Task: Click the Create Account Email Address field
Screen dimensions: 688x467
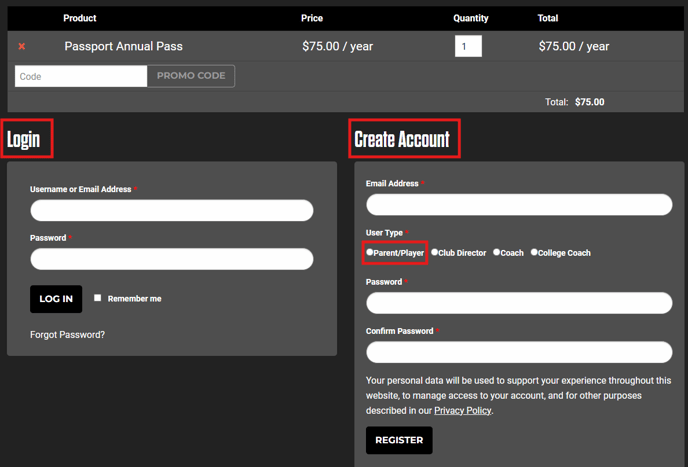Action: [519, 204]
